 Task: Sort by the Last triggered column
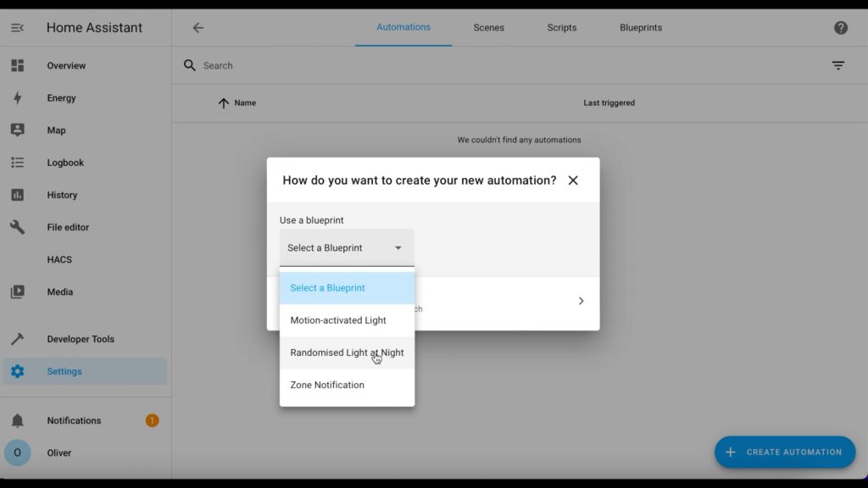609,103
